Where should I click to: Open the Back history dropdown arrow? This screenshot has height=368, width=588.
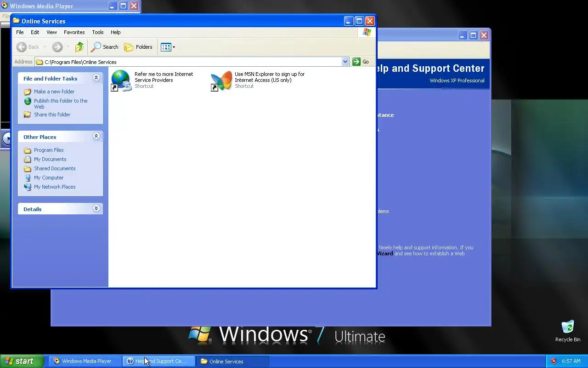(x=45, y=47)
